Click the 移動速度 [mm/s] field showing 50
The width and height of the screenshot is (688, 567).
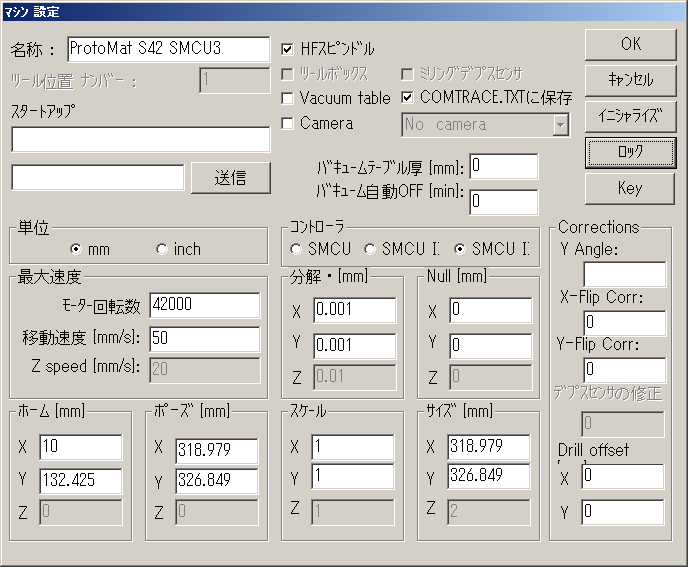(x=205, y=339)
